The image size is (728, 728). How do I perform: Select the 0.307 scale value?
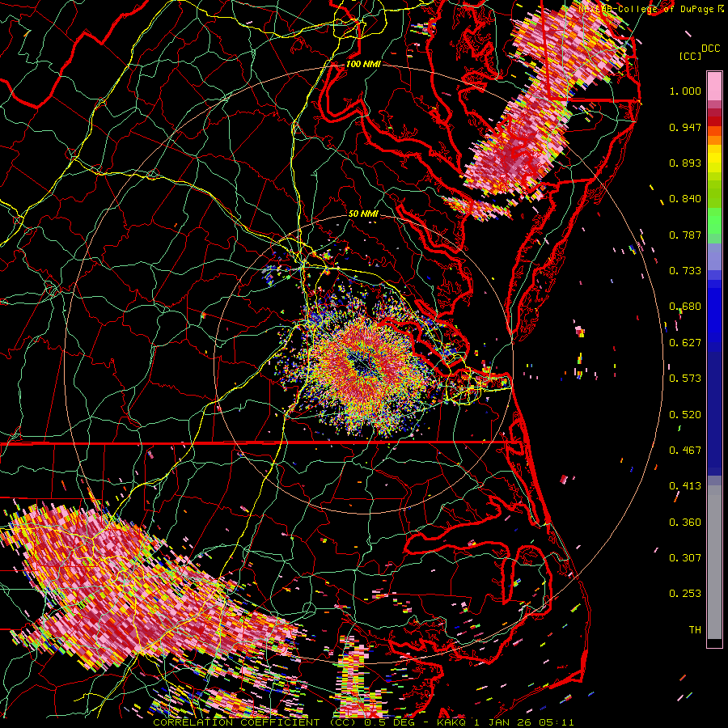coord(685,557)
